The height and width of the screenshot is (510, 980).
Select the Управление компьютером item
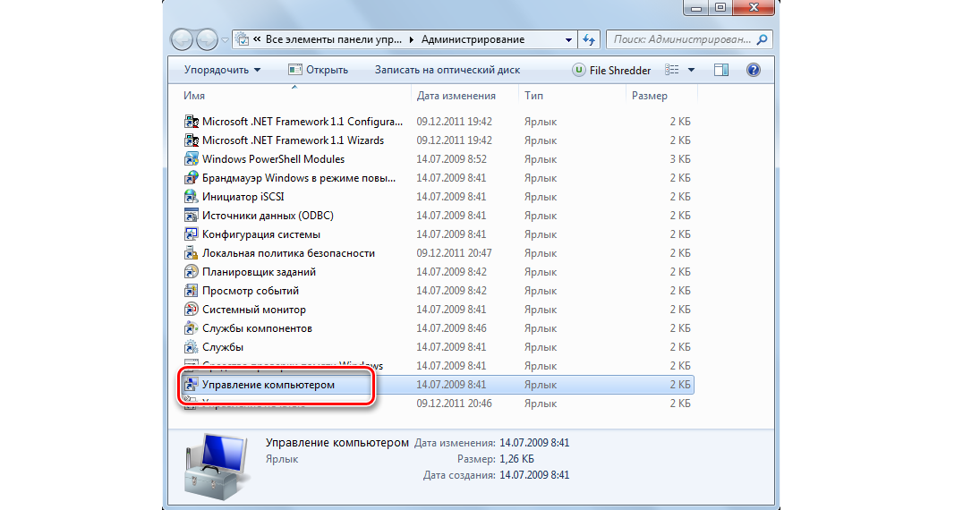(x=268, y=385)
